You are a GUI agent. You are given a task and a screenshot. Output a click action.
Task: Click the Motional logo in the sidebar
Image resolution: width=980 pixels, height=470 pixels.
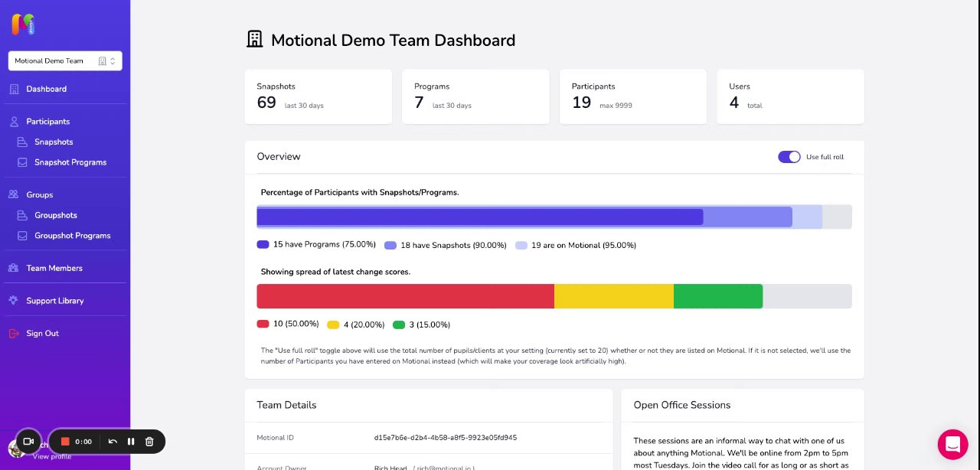click(x=23, y=24)
